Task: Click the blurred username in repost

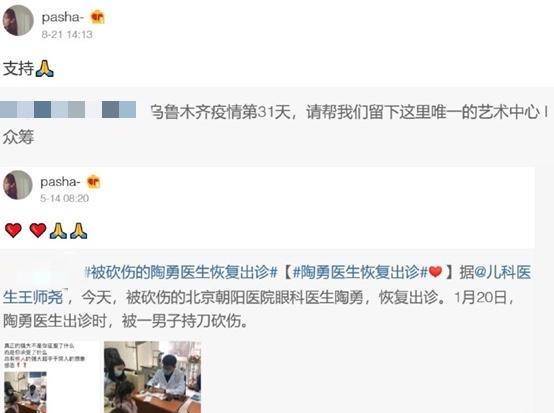Action: pos(68,110)
